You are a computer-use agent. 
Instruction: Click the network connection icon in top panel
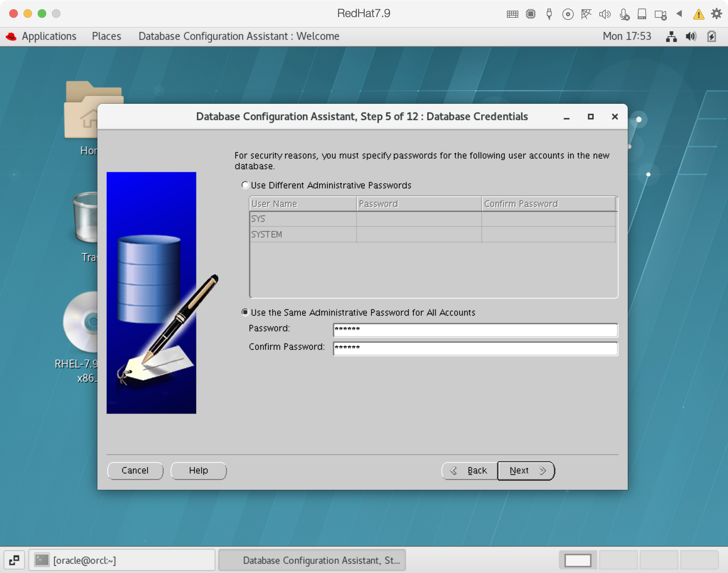(671, 36)
